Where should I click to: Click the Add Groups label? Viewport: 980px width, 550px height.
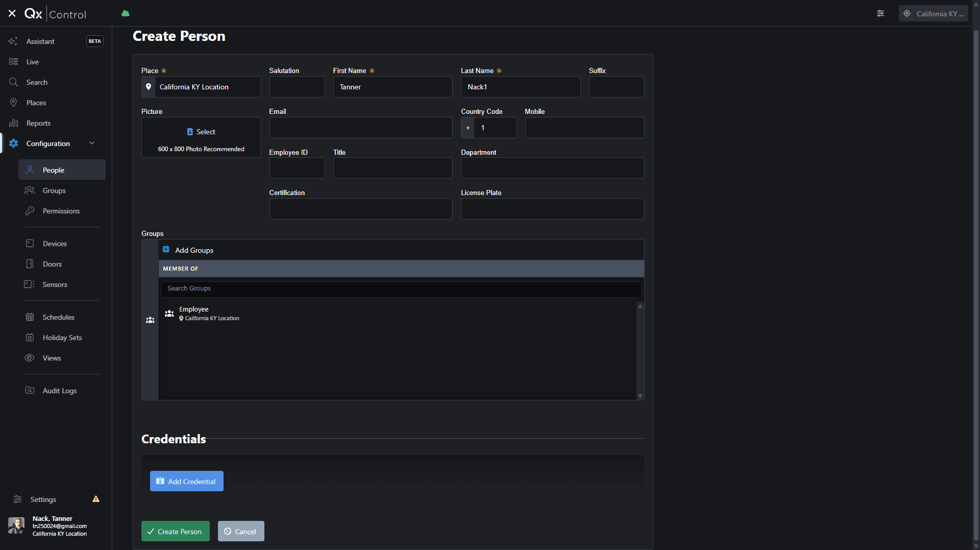pyautogui.click(x=194, y=250)
